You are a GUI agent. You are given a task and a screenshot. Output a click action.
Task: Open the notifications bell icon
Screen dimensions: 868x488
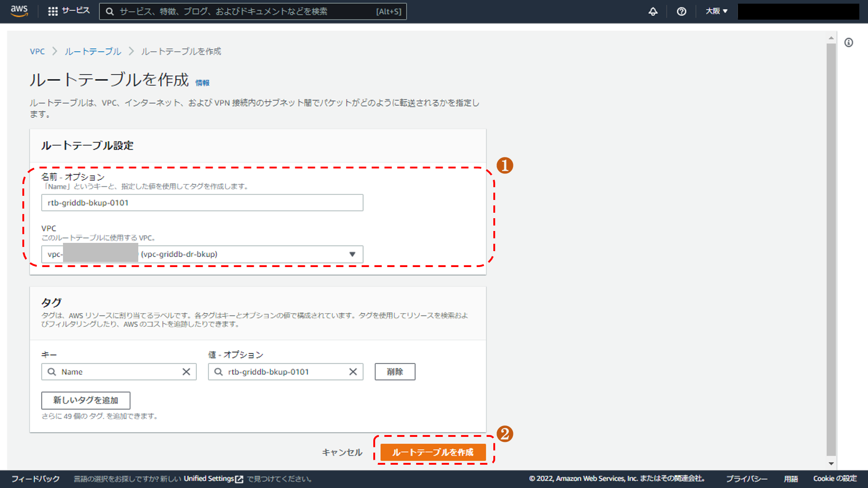653,11
